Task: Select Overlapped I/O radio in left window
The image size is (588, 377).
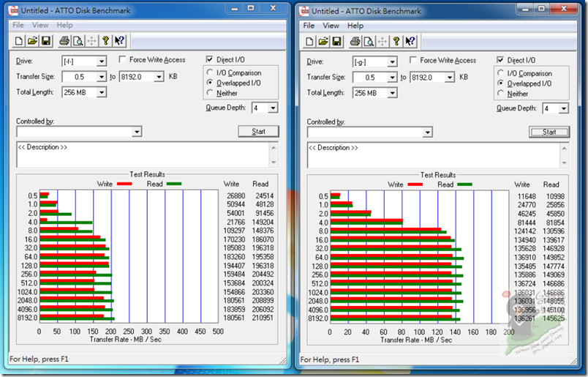Action: [x=210, y=82]
